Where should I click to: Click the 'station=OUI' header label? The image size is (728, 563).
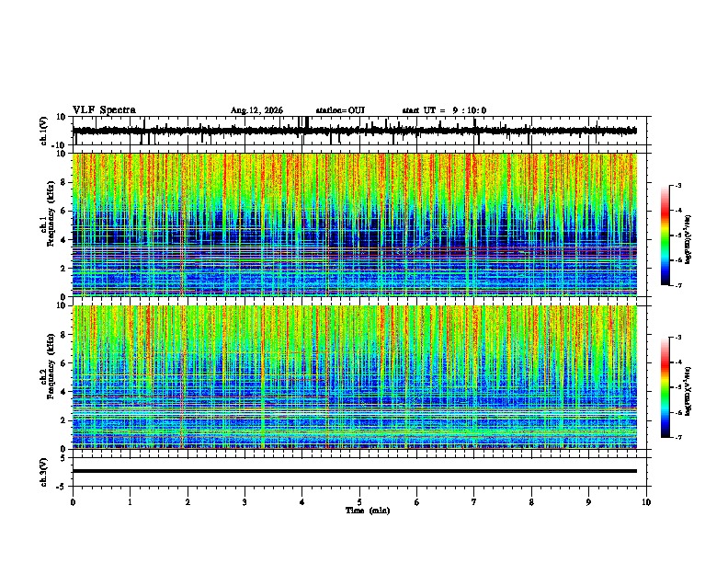pyautogui.click(x=340, y=110)
